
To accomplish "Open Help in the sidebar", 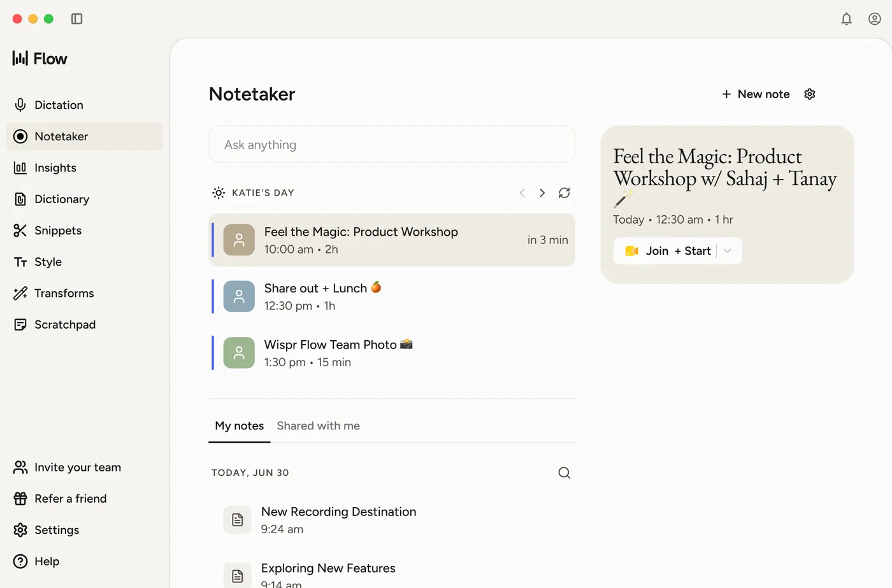I will click(85, 561).
